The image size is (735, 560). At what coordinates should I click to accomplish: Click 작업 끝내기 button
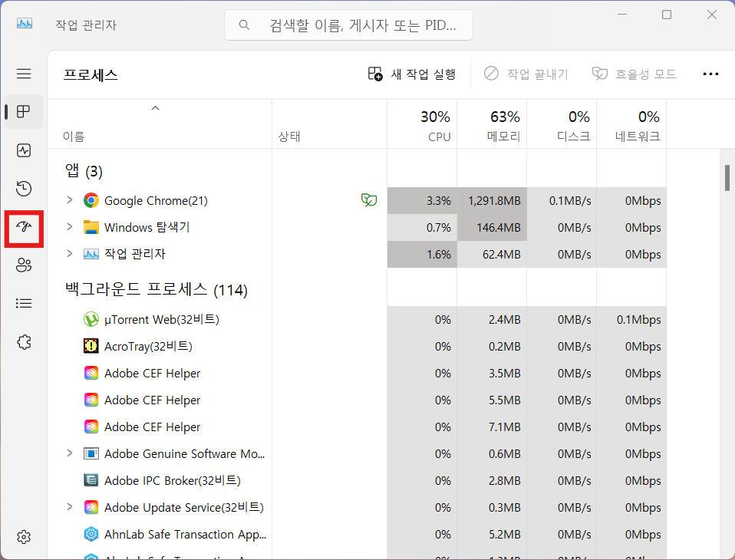(526, 74)
